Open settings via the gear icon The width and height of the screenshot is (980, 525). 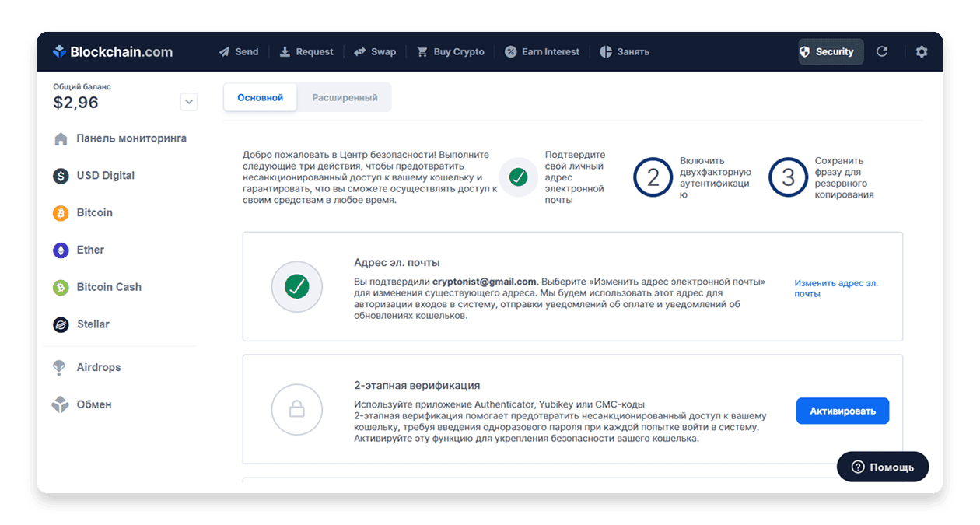tap(922, 52)
